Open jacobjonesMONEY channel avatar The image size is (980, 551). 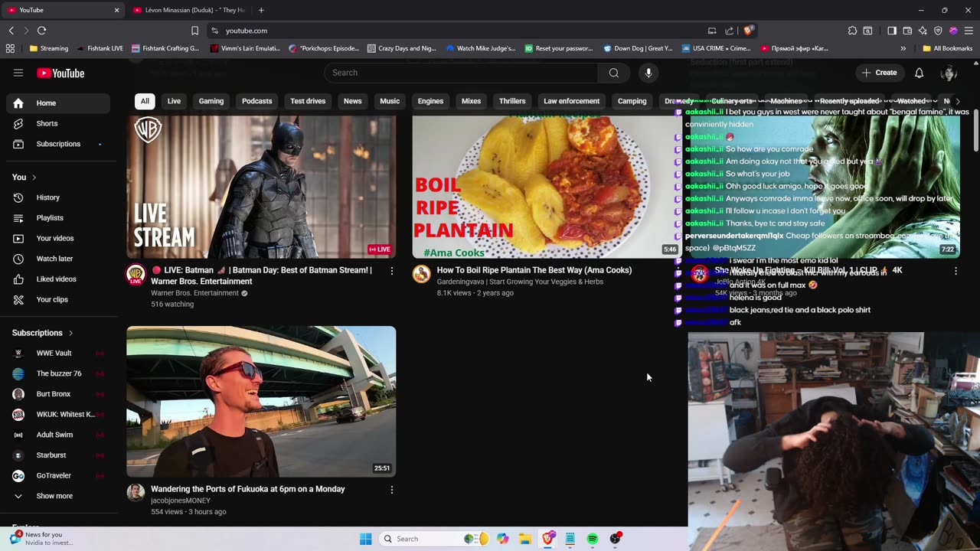point(136,492)
